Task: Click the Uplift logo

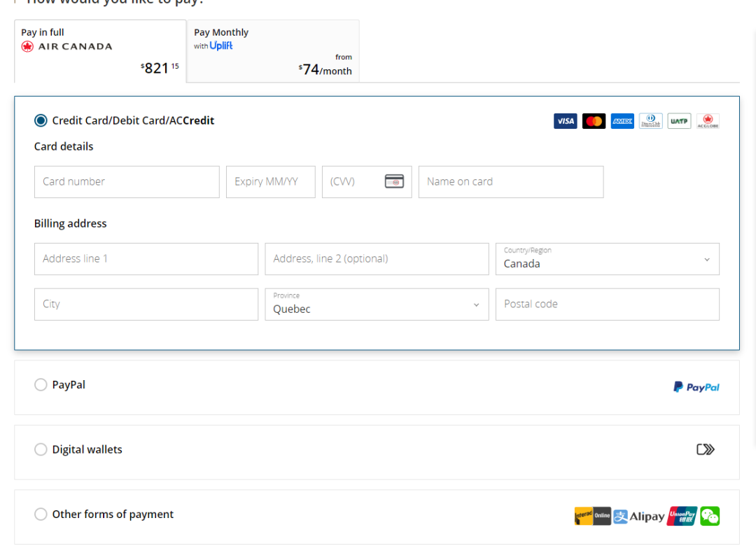Action: (x=220, y=45)
